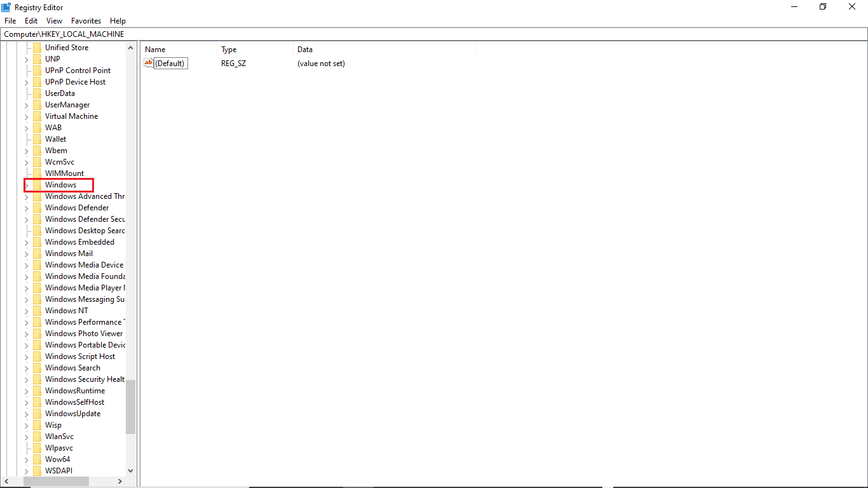Screen dimensions: 868x488
Task: Select the Windows Script Host folder icon
Action: pos(37,356)
